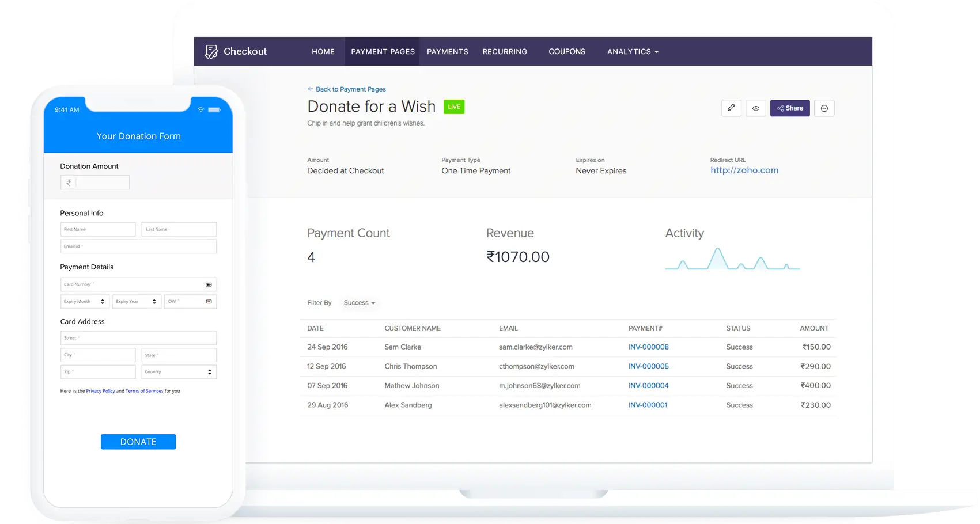Click the Expiry Month stepper arrows
Viewport: 980px width, 524px height.
pyautogui.click(x=104, y=301)
